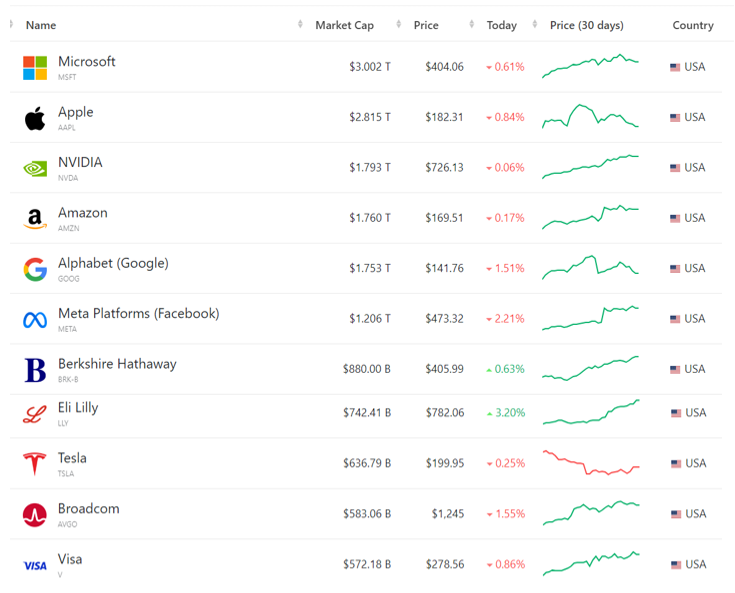Screen dimensions: 735x593
Task: Open the Meta Platforms (Facebook) link
Action: [x=138, y=313]
